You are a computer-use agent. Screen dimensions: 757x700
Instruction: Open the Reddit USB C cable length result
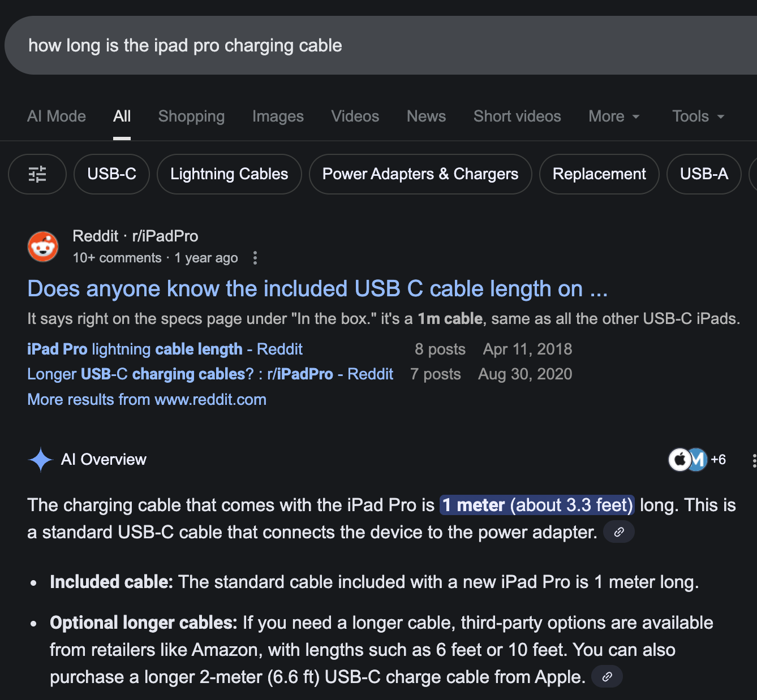(317, 289)
